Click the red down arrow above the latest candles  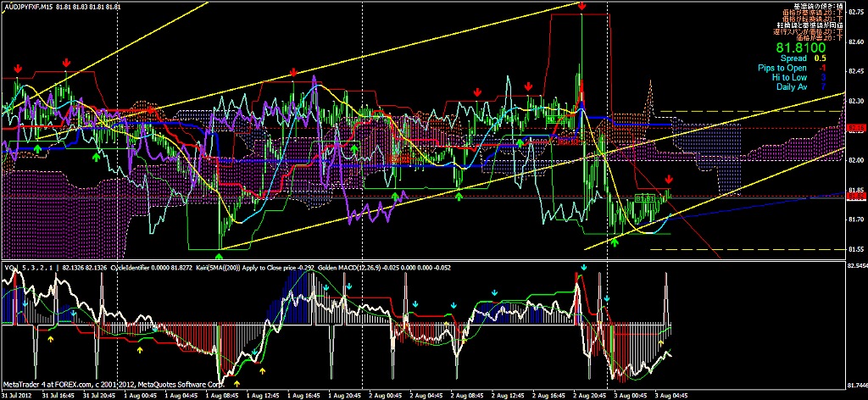[669, 180]
